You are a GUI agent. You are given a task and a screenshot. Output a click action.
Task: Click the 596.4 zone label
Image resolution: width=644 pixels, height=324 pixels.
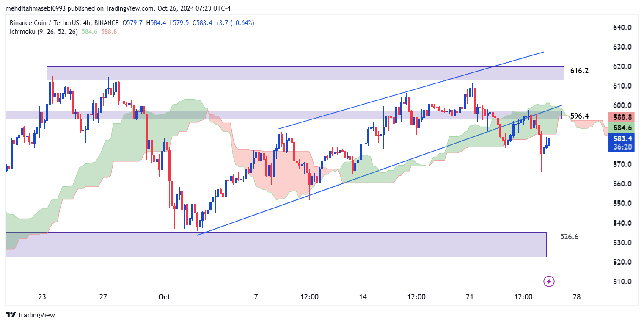coord(579,116)
